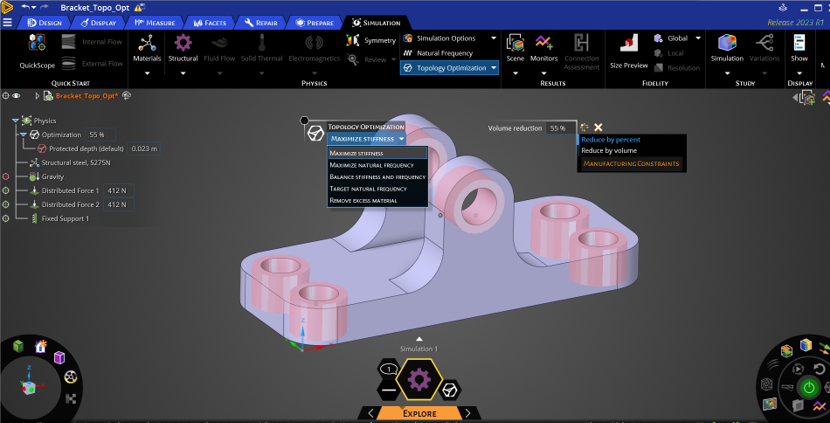Collapse the Optimization tree node
Screen dimensions: 830x423
click(x=24, y=134)
